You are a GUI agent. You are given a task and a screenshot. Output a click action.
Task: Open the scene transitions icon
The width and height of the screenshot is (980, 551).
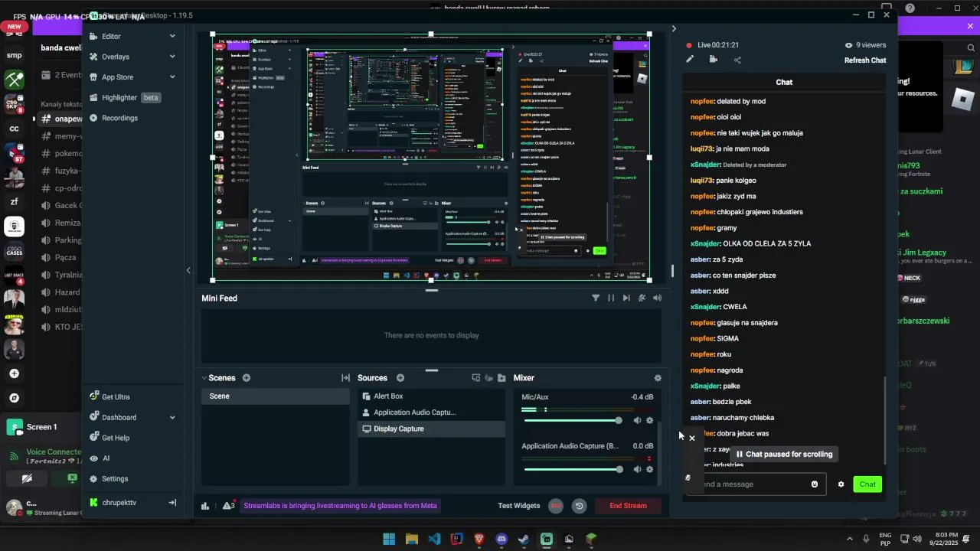click(x=345, y=378)
